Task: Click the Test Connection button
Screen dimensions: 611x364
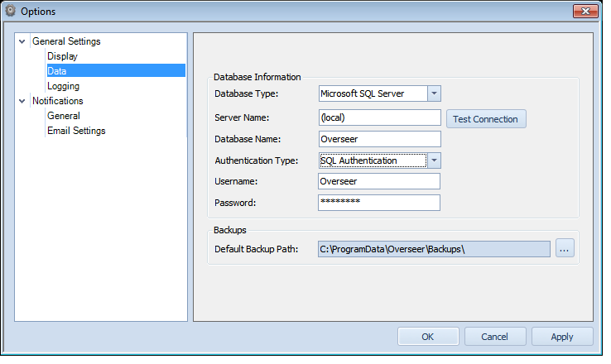Action: [486, 119]
